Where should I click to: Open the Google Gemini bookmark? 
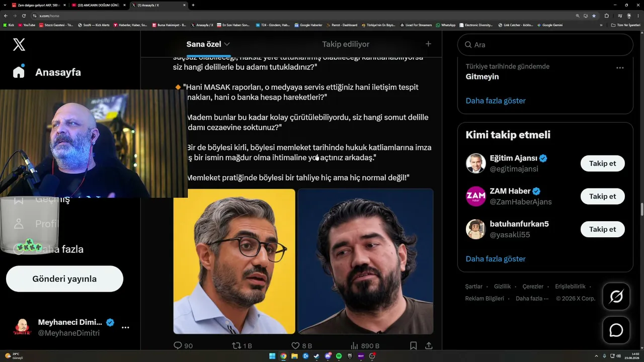(550, 25)
